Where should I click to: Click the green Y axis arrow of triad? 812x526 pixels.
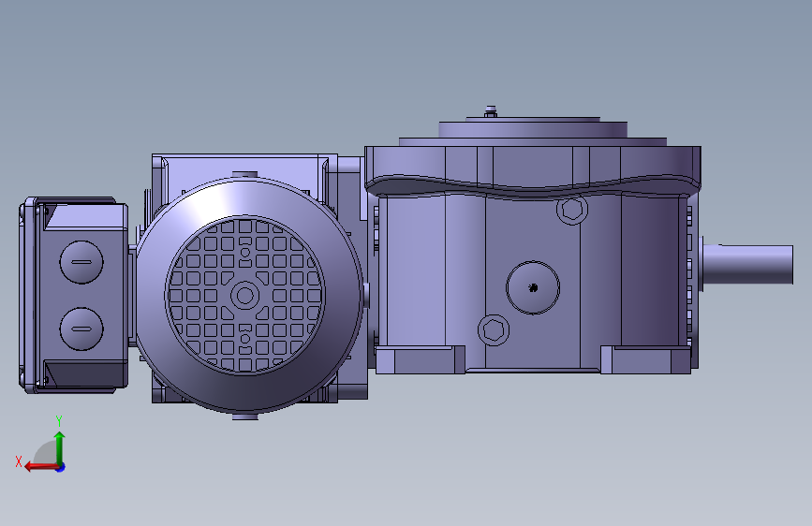tap(60, 447)
